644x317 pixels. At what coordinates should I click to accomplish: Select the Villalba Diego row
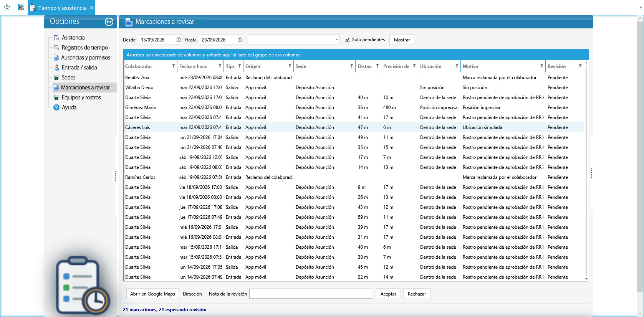[354, 88]
